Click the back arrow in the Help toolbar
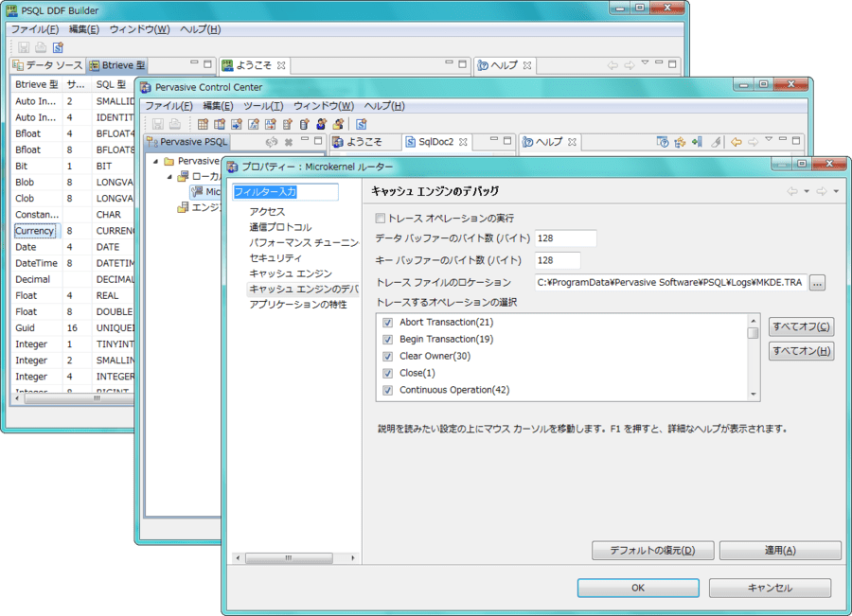 736,142
